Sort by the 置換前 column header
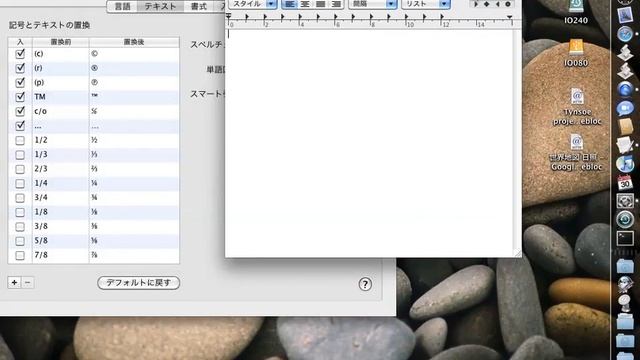 (x=61, y=42)
